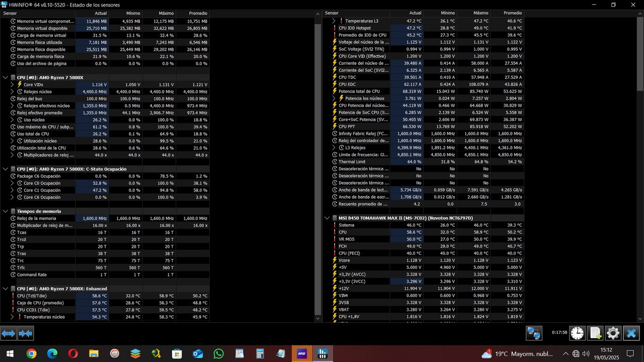Click the right panel Máximo column header
The height and width of the screenshot is (362, 644).
(x=473, y=13)
